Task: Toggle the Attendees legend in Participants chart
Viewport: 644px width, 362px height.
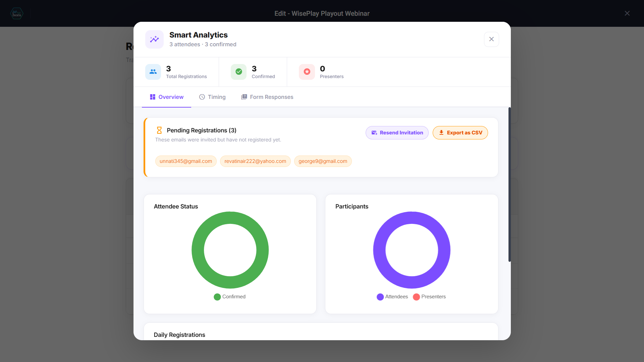Action: tap(392, 297)
